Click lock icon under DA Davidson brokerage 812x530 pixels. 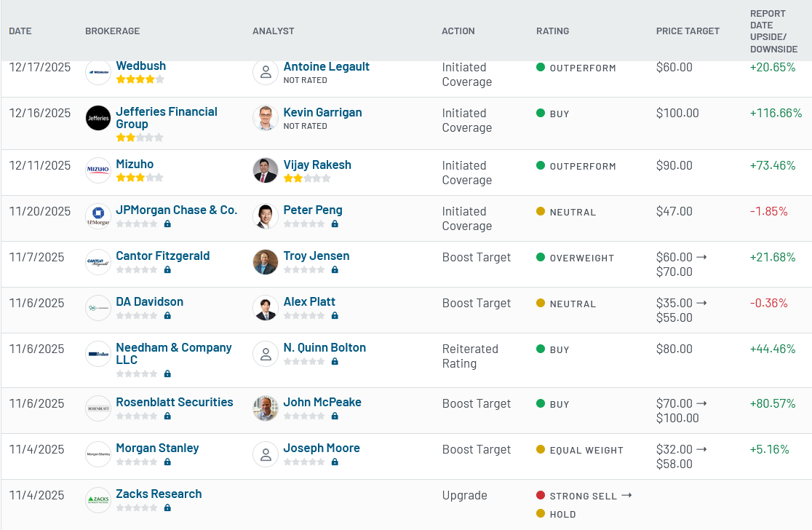(167, 315)
